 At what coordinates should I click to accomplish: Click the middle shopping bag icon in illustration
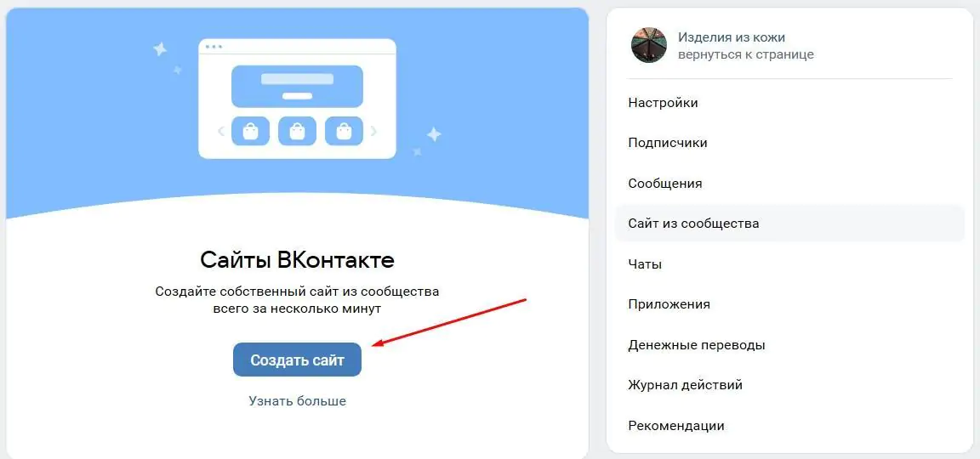297,131
